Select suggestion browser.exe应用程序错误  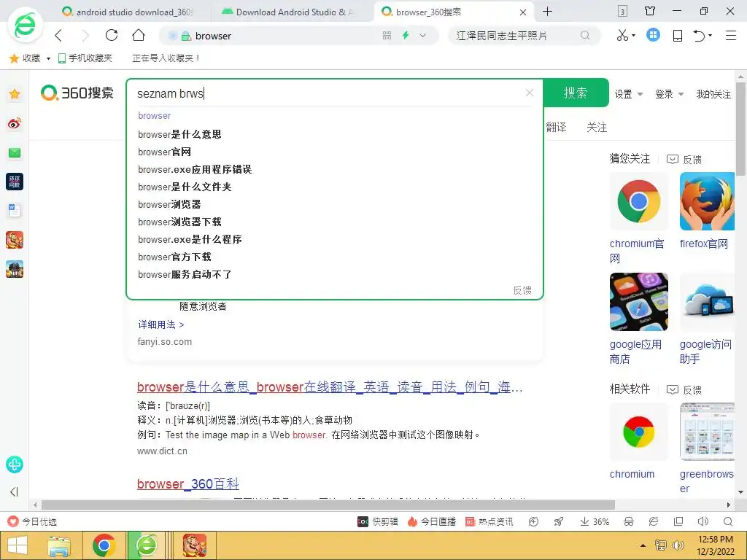(x=195, y=169)
